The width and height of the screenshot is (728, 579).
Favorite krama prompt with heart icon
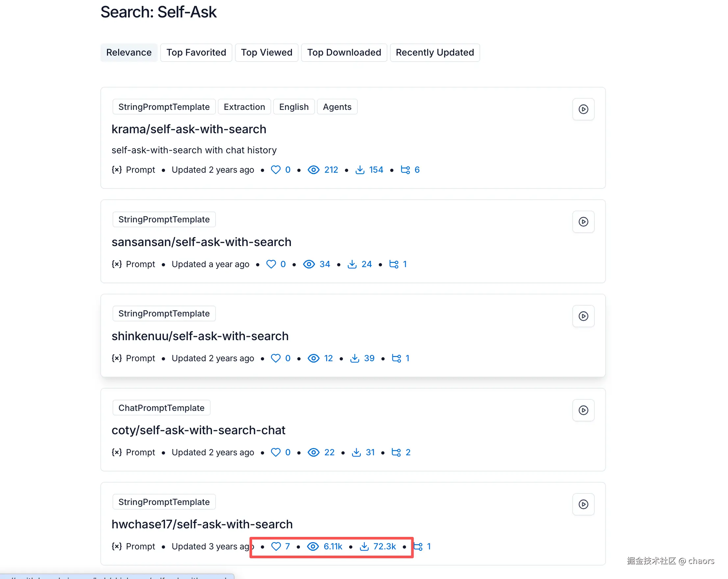tap(275, 170)
